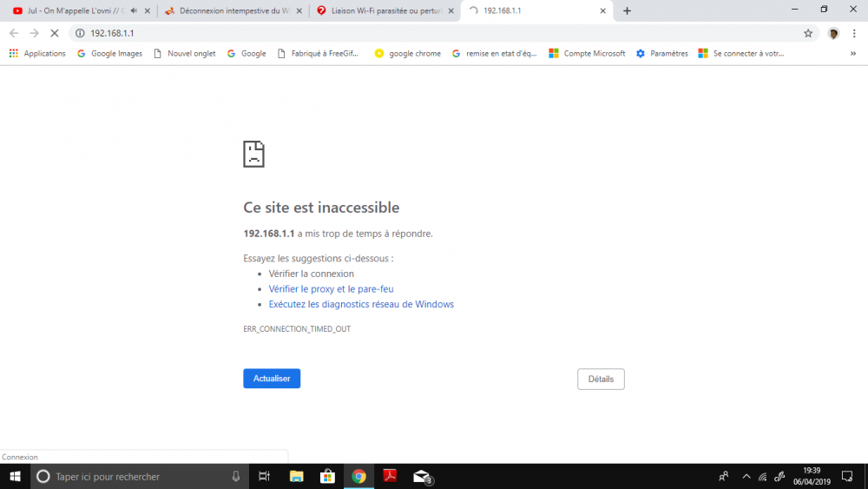Screen dimensions: 868x489
Task: Click taskbar search box Taper ici pour rechercher
Action: pyautogui.click(x=138, y=476)
